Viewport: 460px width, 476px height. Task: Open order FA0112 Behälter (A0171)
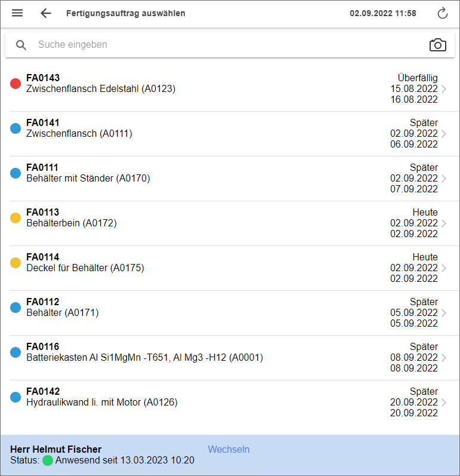63,313
